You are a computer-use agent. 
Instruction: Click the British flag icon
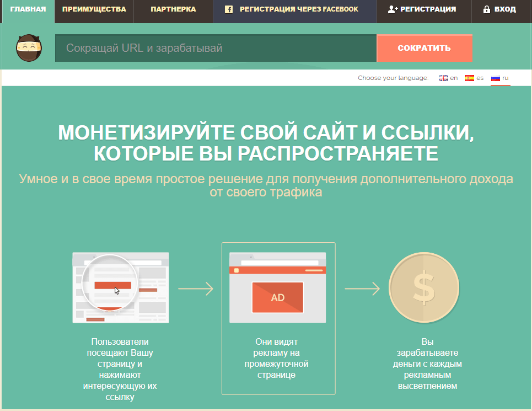tap(443, 78)
